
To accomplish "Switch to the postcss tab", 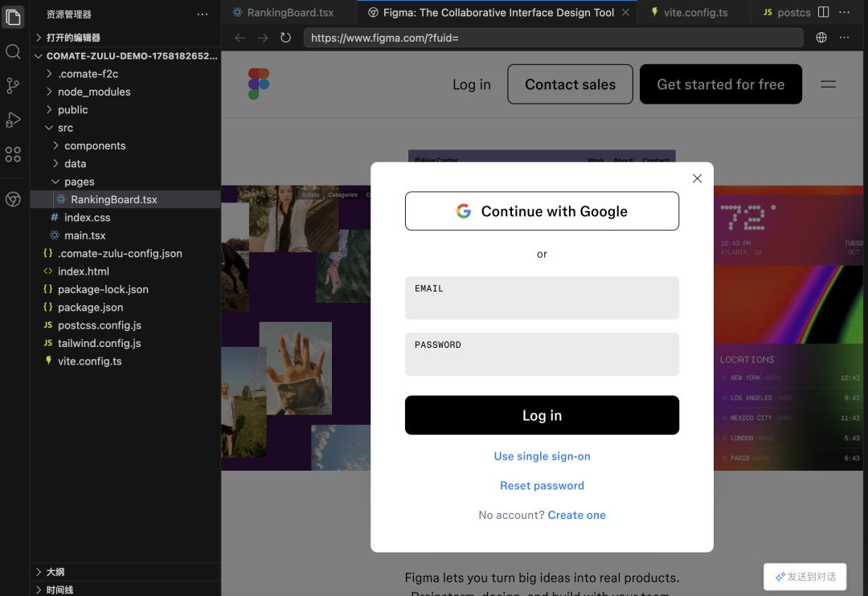I will pos(786,12).
